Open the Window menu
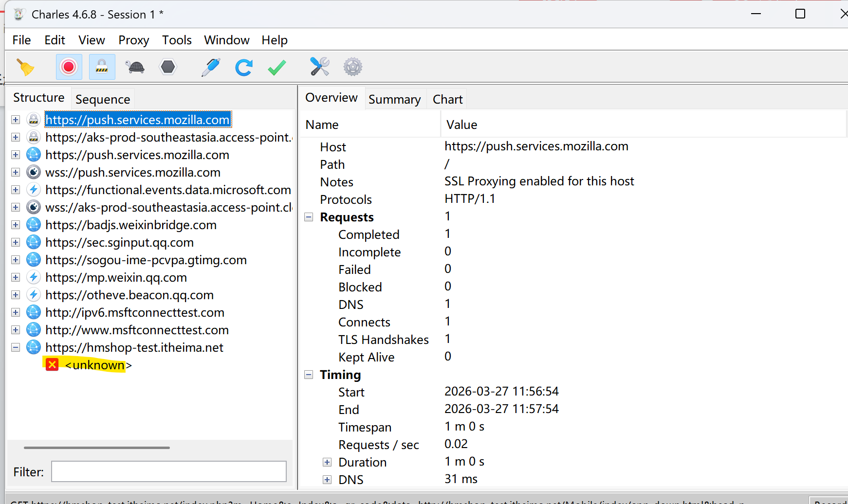 pyautogui.click(x=226, y=40)
